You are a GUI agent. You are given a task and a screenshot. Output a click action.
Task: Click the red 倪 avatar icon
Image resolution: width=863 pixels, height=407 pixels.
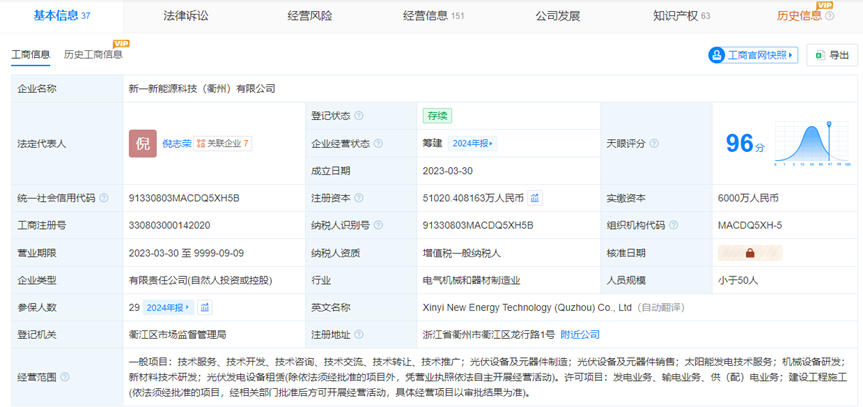point(142,143)
